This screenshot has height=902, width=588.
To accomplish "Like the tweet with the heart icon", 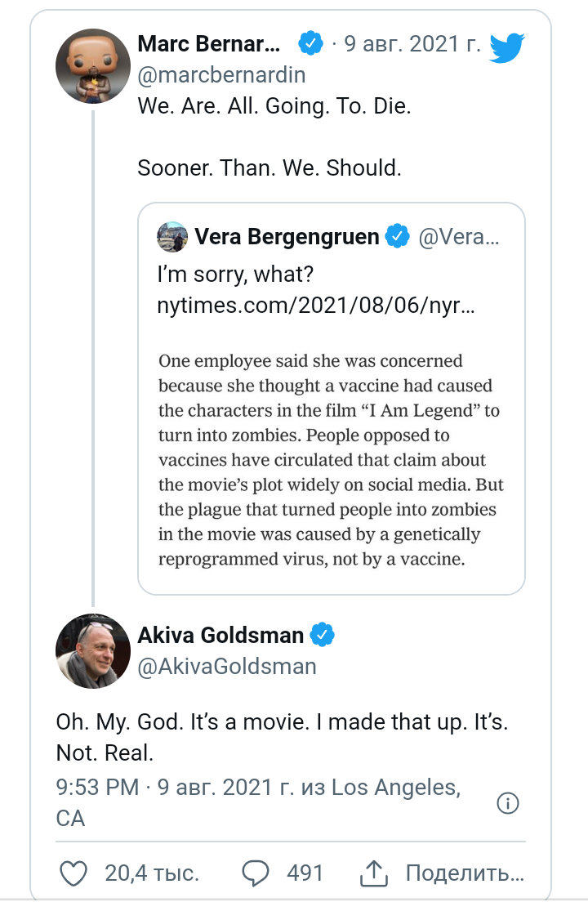I will (x=73, y=873).
